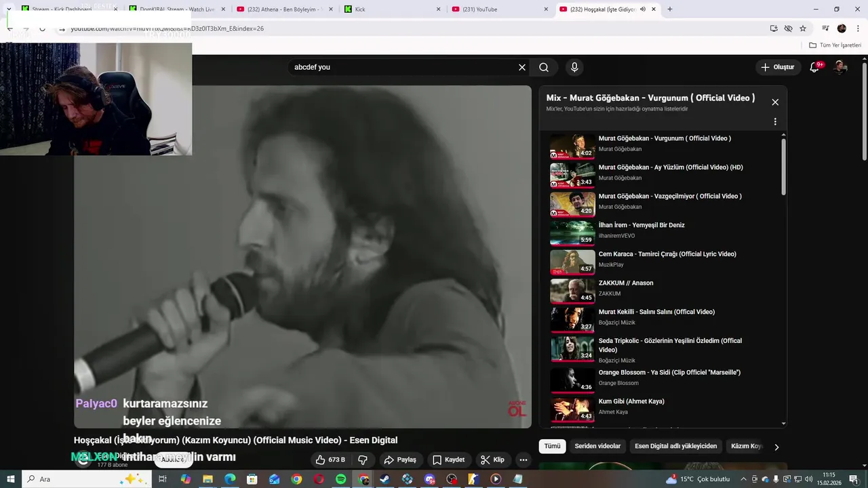The width and height of the screenshot is (868, 488).
Task: Open Task View on the taskbar
Action: tap(163, 479)
